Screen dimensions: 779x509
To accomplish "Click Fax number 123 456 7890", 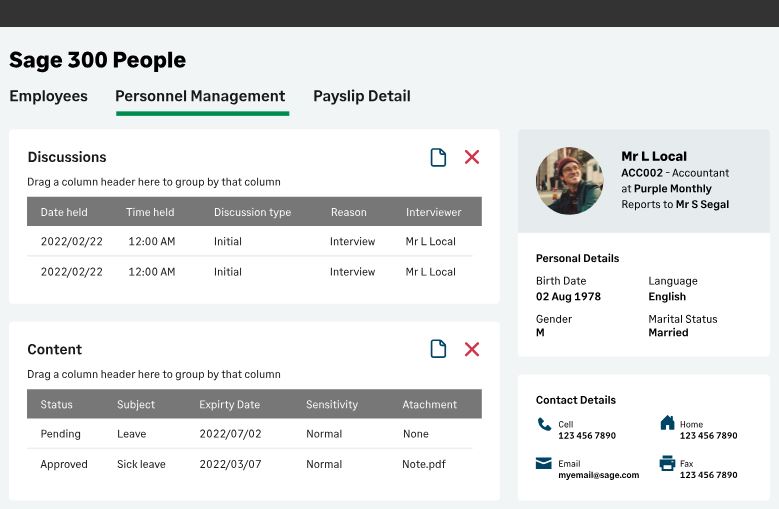I will [708, 475].
